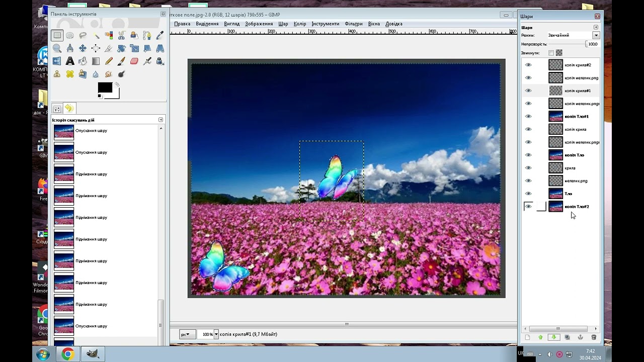Anchor the floating layer button
Screen dimensions: 644x362
click(580, 337)
